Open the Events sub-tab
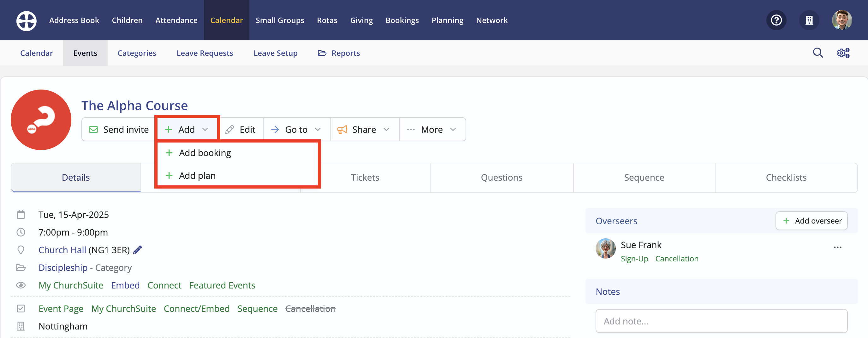868x338 pixels. pos(85,53)
